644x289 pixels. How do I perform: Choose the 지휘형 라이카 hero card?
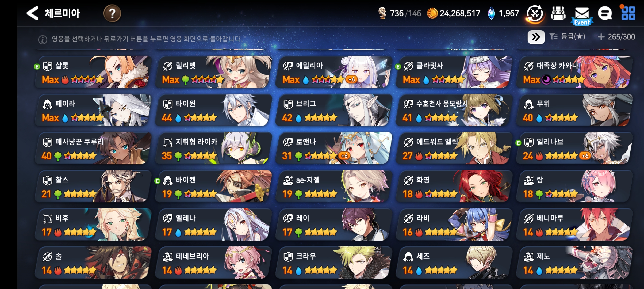213,148
